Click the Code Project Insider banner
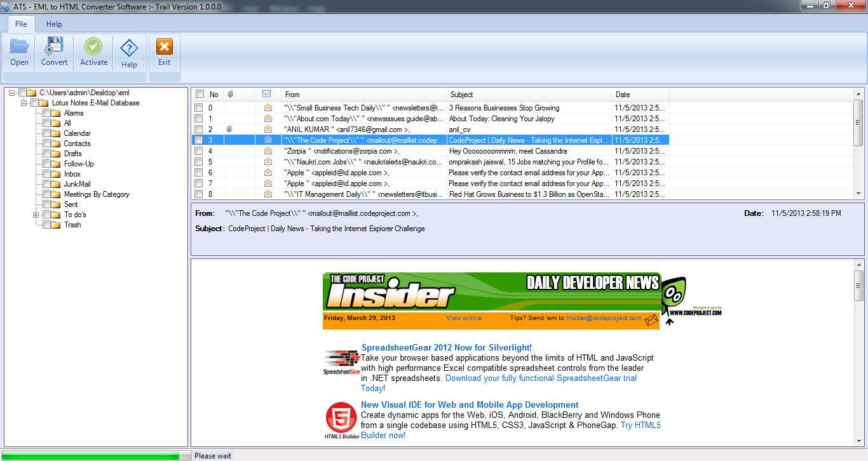 [x=491, y=291]
